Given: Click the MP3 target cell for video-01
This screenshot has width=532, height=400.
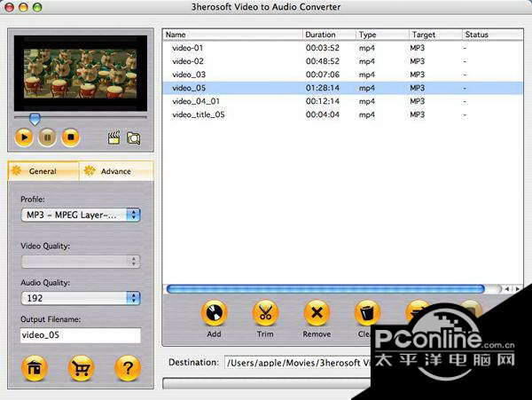Looking at the screenshot, I should (x=418, y=48).
